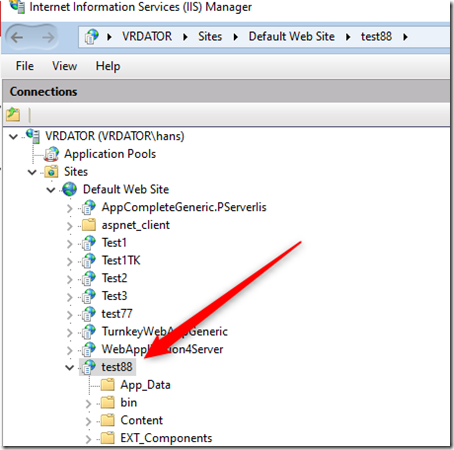The height and width of the screenshot is (450, 454).
Task: Select AppCompleteGeneric.PServerIis label
Action: (x=184, y=207)
